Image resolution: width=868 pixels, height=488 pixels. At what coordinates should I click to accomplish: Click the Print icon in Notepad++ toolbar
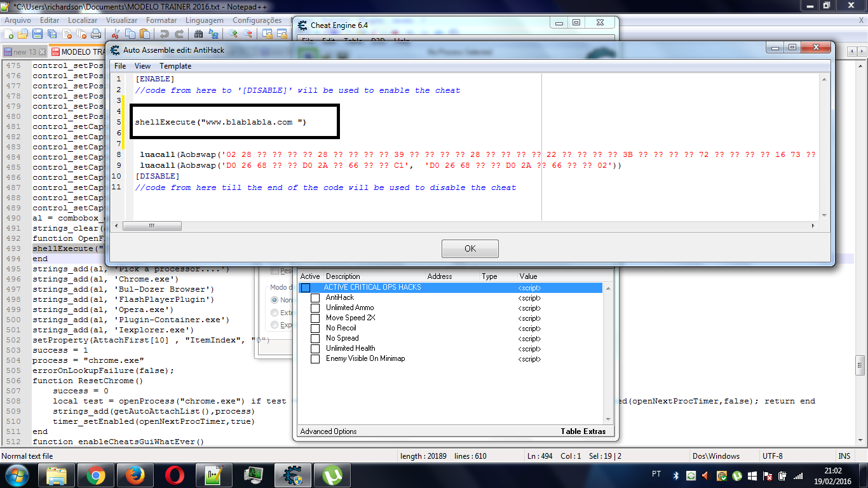tap(95, 34)
